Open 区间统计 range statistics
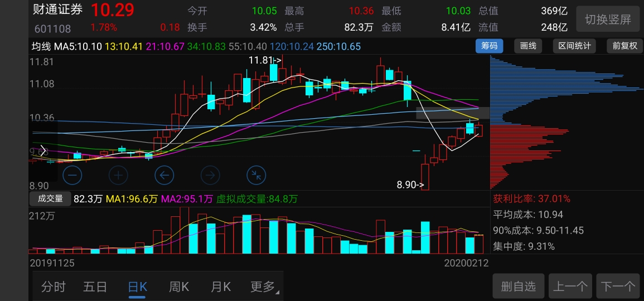The height and width of the screenshot is (301, 644). pos(574,46)
